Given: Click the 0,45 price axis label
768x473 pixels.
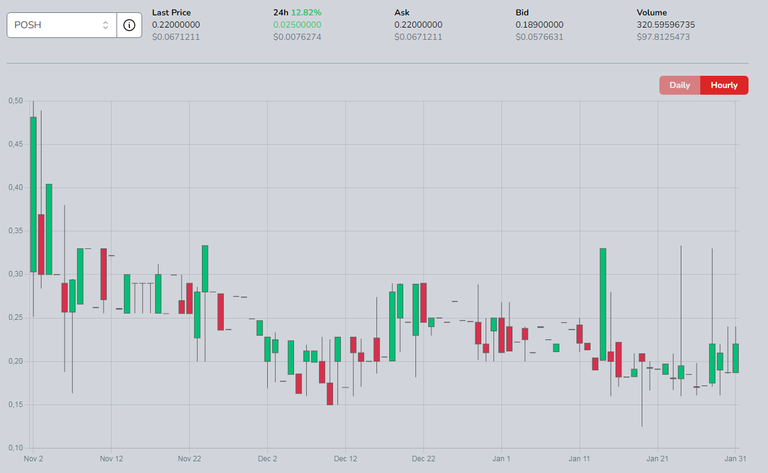Looking at the screenshot, I should pos(16,144).
